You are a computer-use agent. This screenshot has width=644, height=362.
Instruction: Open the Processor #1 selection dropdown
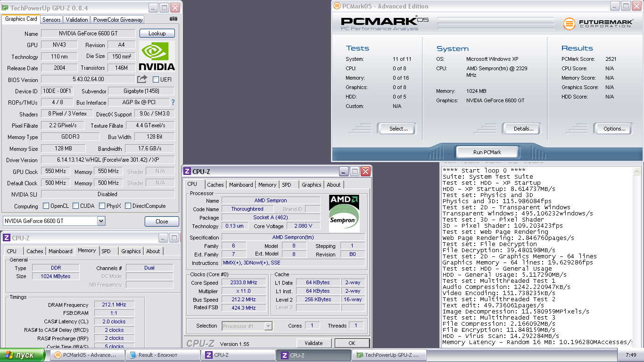(x=268, y=326)
